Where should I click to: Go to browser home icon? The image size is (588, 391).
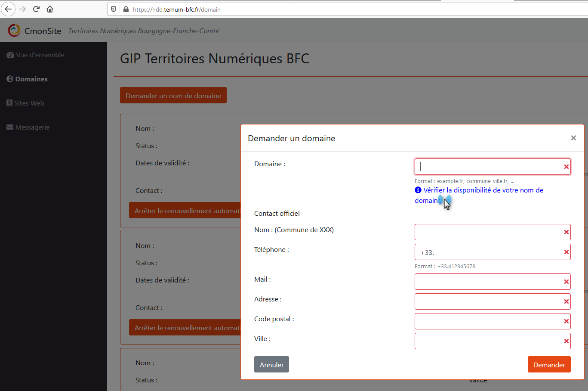(x=50, y=9)
